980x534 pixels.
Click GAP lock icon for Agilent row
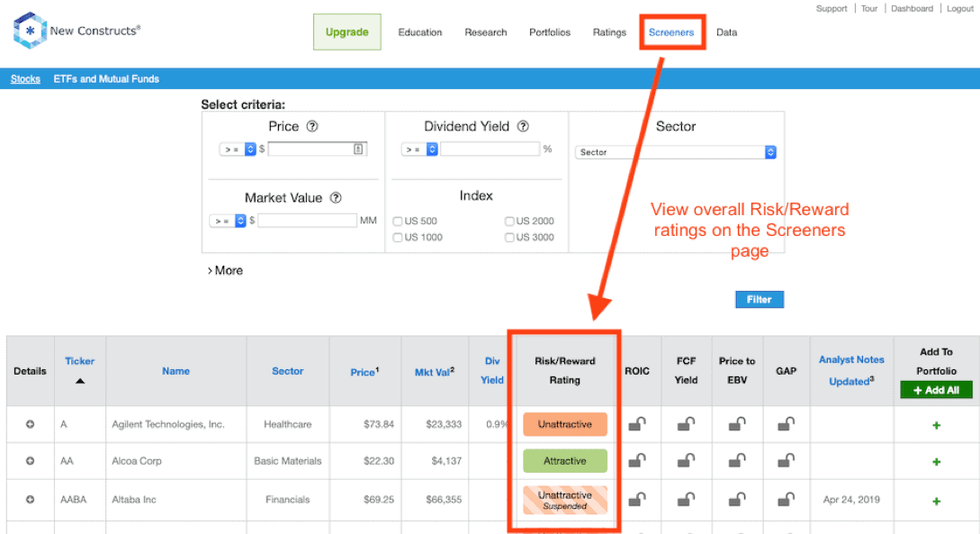(x=787, y=424)
